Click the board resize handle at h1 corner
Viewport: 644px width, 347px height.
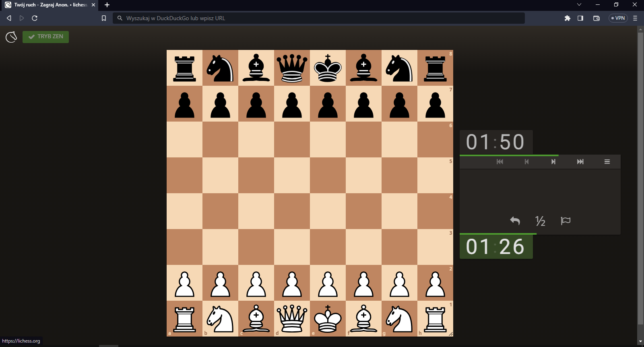coord(451,334)
